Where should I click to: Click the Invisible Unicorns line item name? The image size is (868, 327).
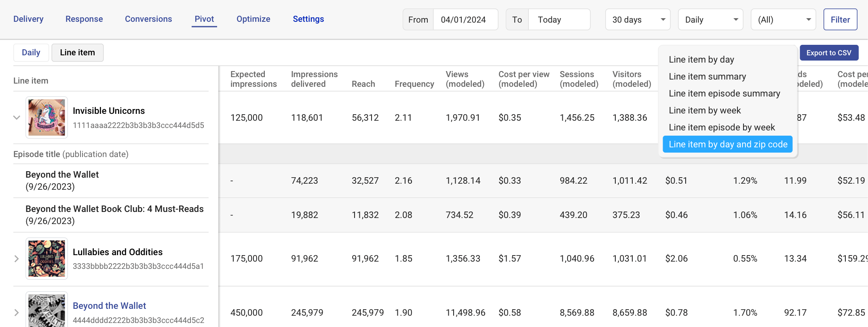pos(109,111)
